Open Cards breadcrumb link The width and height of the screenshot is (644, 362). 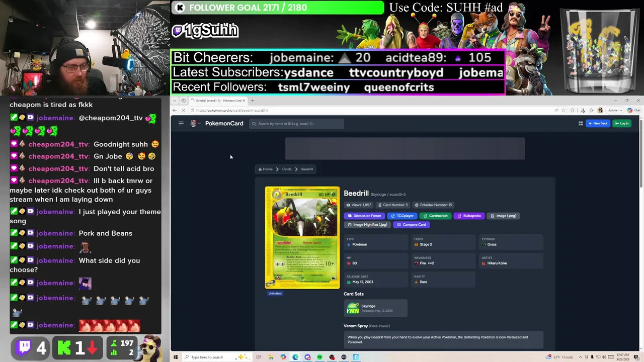(x=286, y=169)
